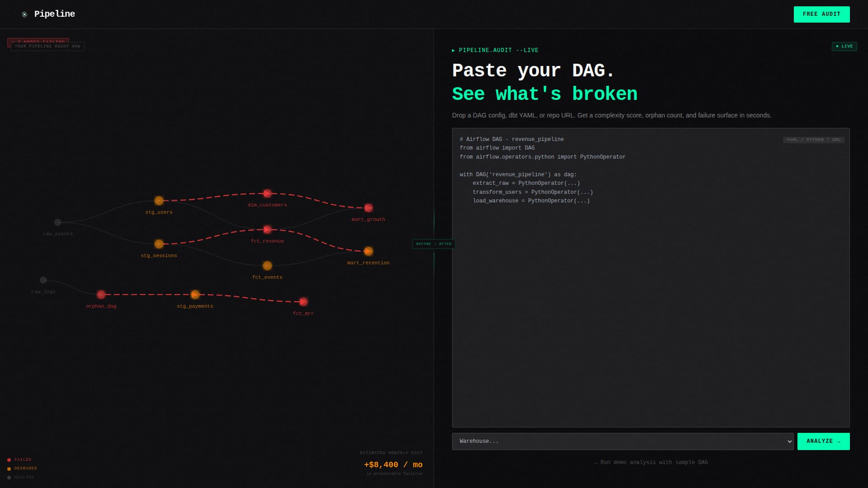Select the mart_growth failed node

[368, 208]
